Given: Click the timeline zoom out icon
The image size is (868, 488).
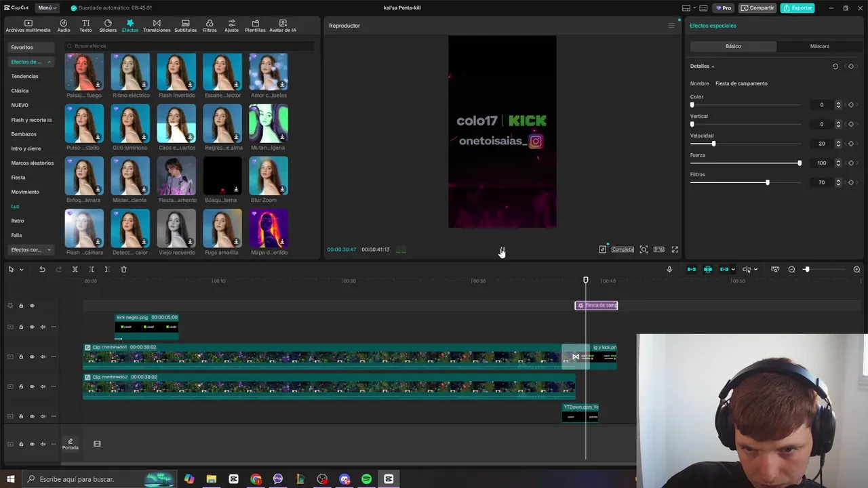Looking at the screenshot, I should [x=791, y=269].
